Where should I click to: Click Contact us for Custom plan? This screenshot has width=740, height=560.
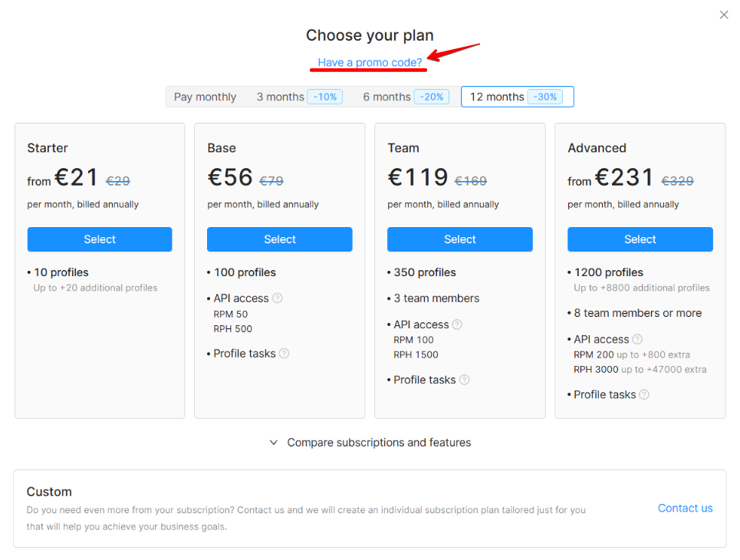coord(685,508)
